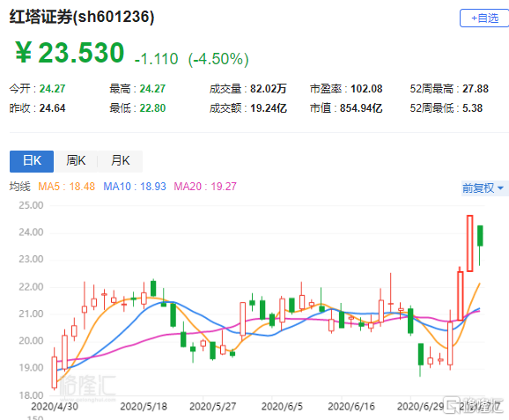Add stock to watchlist with +自选 button
This screenshot has width=509, height=420.
[x=484, y=18]
